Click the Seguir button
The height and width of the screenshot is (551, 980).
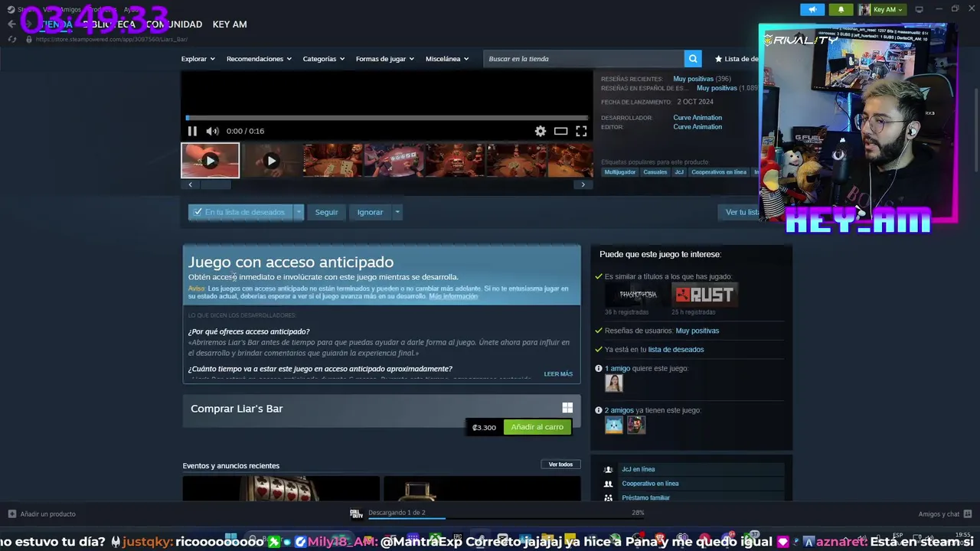click(x=326, y=212)
